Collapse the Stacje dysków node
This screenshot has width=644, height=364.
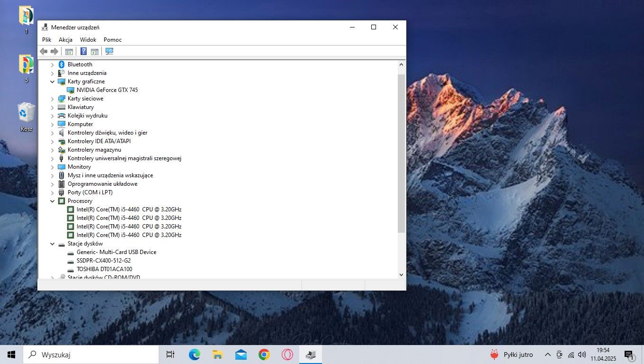pyautogui.click(x=53, y=244)
